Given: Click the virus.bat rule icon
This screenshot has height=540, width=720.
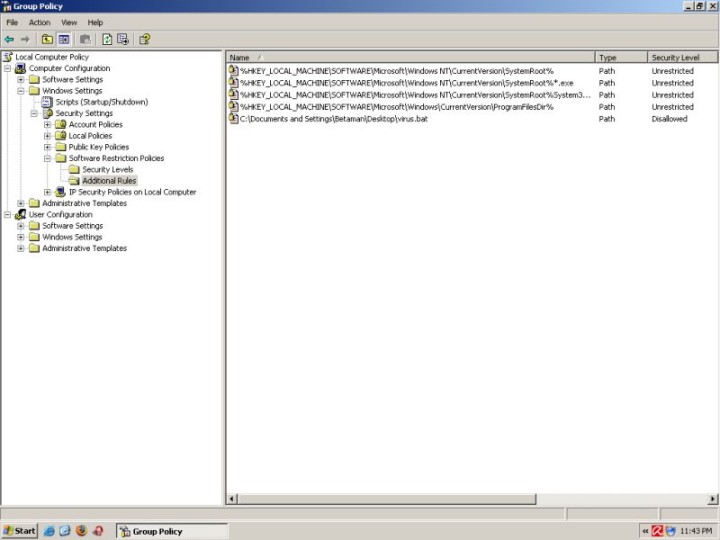Looking at the screenshot, I should click(x=233, y=118).
